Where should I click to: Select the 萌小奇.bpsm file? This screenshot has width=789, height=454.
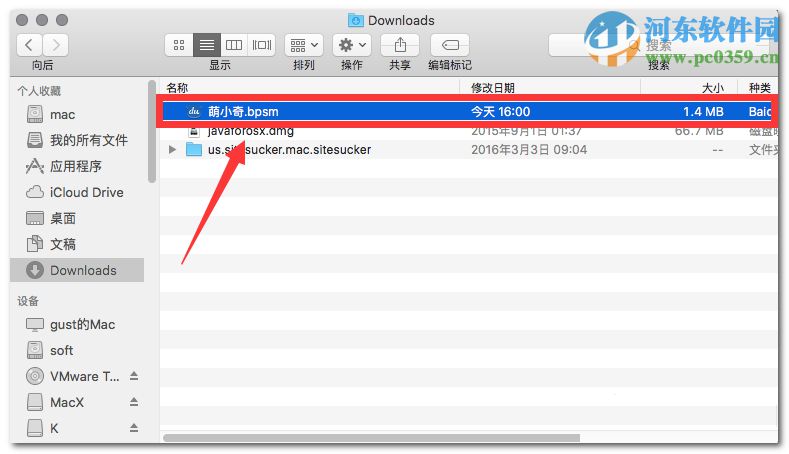pos(469,111)
